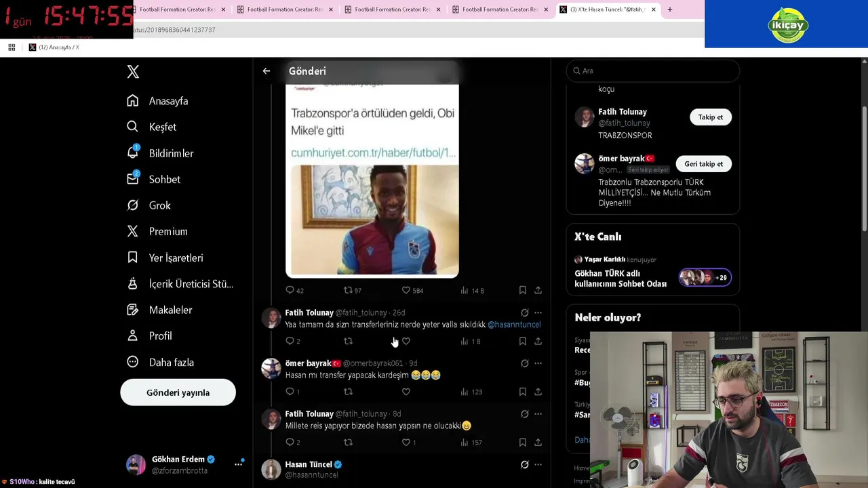The height and width of the screenshot is (488, 868).
Task: Follow Fatih Tolunay with Takip et
Action: click(x=710, y=117)
